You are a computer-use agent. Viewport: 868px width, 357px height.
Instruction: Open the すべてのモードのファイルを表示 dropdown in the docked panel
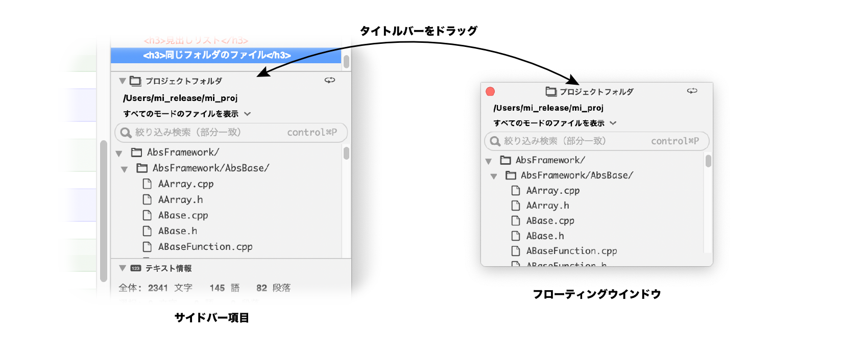pos(248,114)
